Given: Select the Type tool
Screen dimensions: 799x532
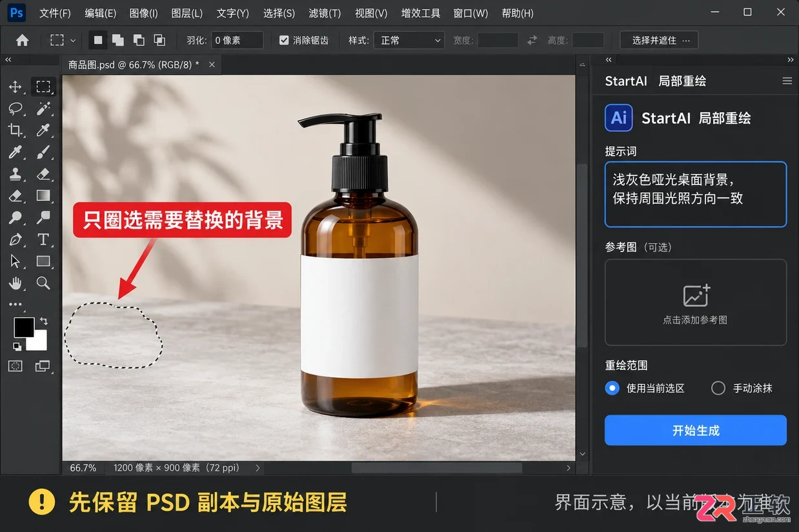Looking at the screenshot, I should (x=43, y=239).
